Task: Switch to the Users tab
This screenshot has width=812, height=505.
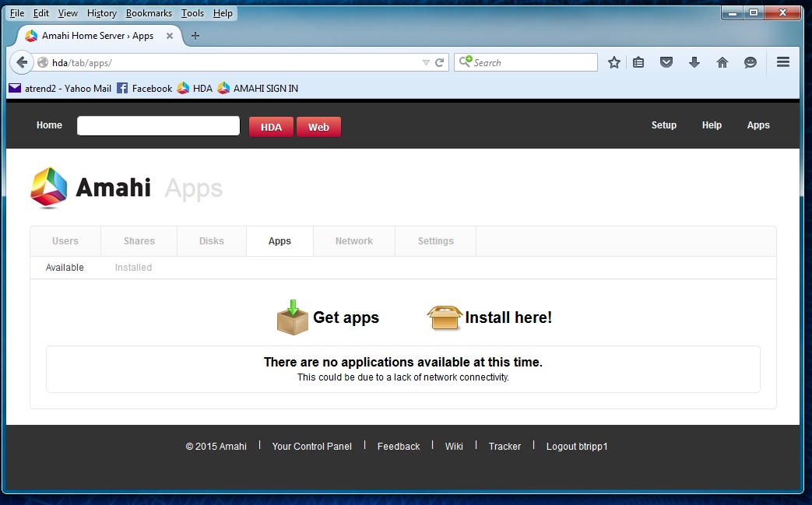Action: click(65, 241)
